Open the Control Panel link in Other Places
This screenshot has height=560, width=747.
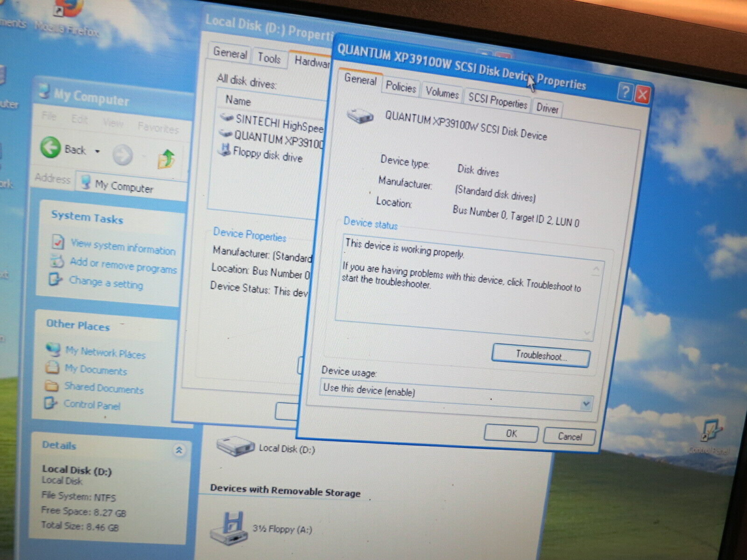[92, 405]
